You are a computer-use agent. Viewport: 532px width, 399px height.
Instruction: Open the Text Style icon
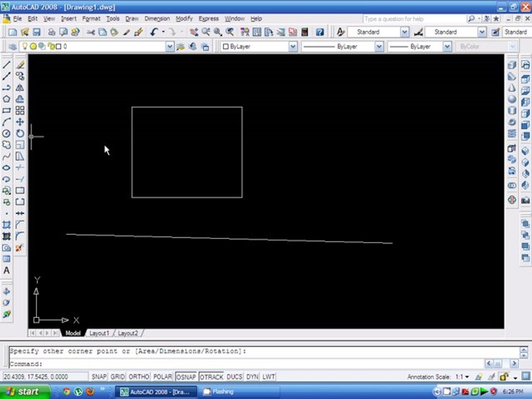pyautogui.click(x=341, y=32)
